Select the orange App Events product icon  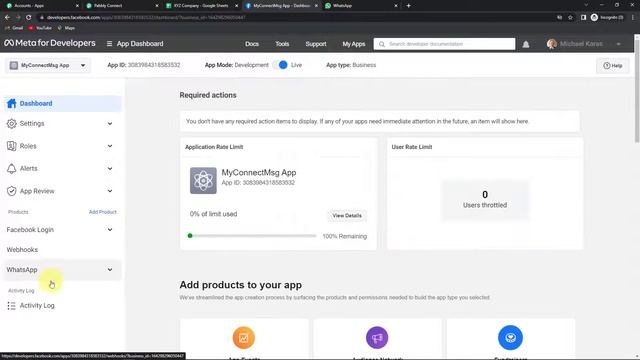(244, 338)
